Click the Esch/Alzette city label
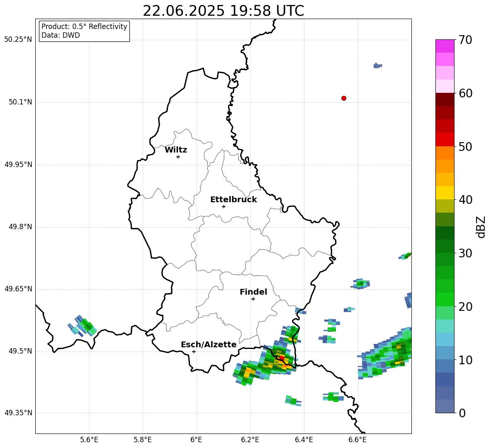 pyautogui.click(x=209, y=344)
